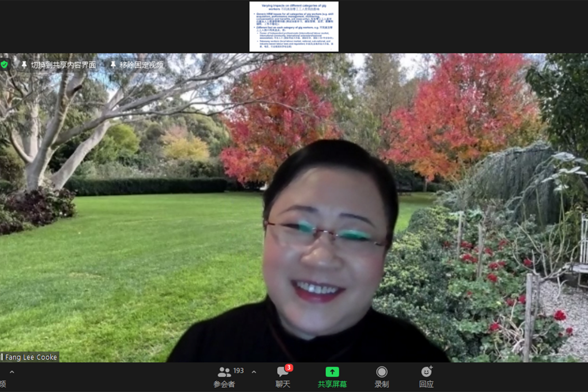
Task: Click the Fang Lee Cooke name label
Action: 31,357
